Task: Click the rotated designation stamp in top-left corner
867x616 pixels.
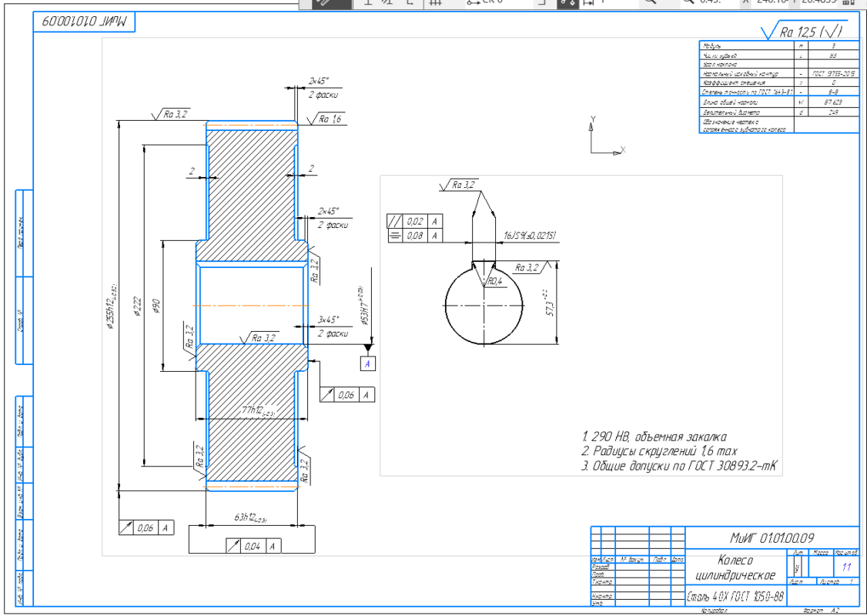Action: tap(84, 22)
